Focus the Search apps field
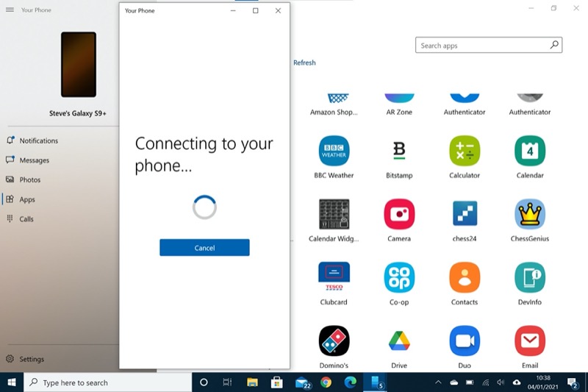 coord(488,45)
